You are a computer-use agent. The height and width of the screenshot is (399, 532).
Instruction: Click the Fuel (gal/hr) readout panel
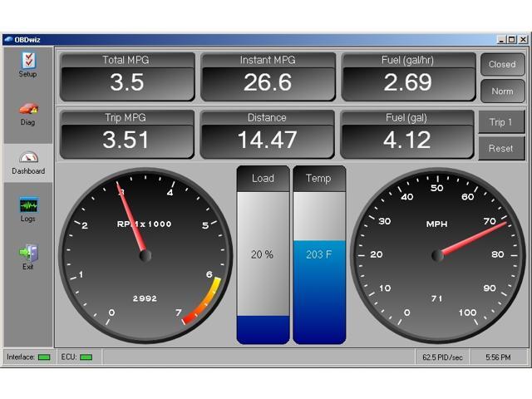point(408,76)
